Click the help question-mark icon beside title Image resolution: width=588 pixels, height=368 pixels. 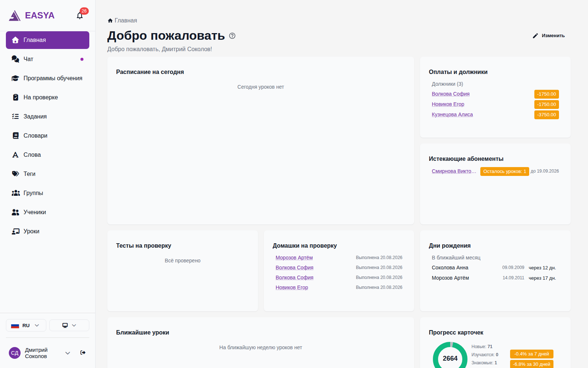click(x=232, y=36)
